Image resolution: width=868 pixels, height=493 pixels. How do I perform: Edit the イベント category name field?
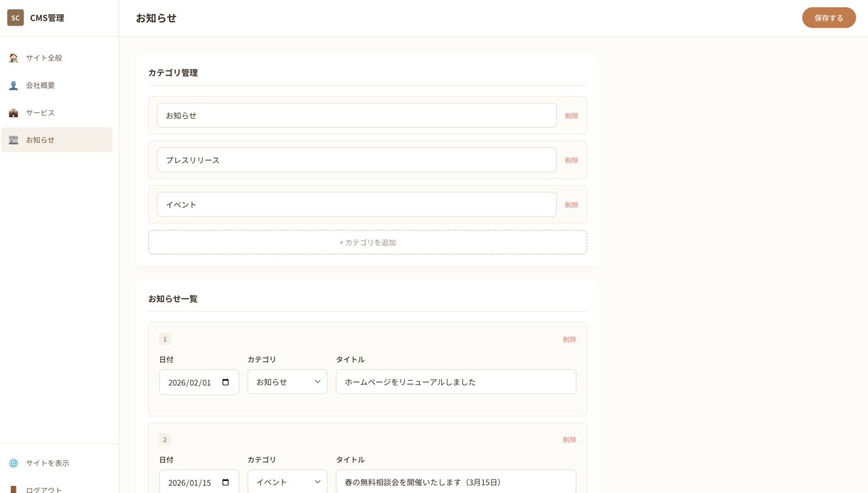(x=356, y=204)
